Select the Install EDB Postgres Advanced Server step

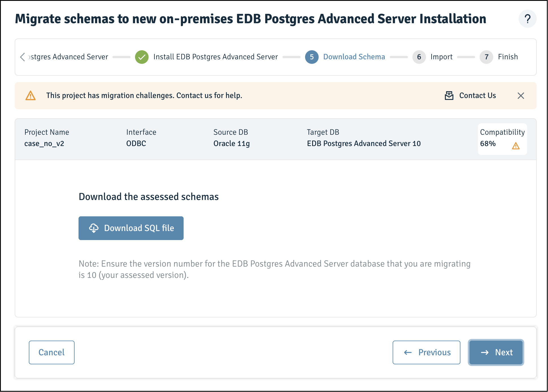click(216, 57)
